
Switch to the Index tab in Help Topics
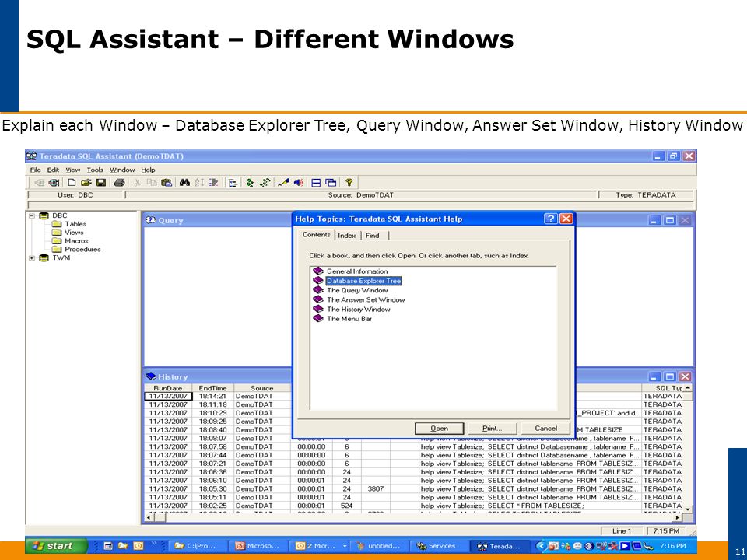click(347, 235)
